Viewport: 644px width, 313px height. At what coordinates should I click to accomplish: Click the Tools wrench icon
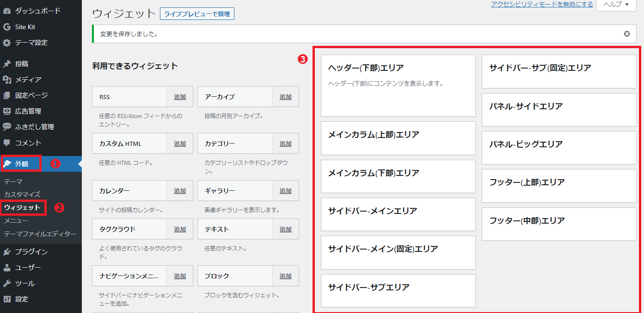tap(7, 283)
